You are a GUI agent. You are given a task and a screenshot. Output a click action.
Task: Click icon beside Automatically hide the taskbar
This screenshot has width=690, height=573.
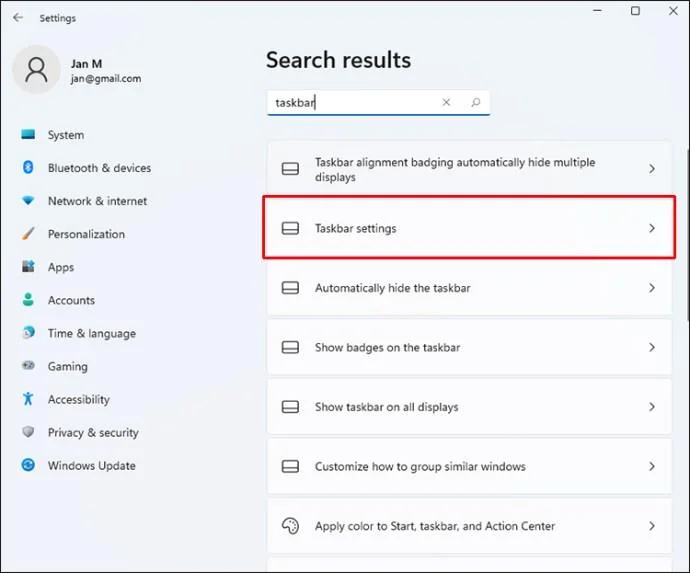290,288
